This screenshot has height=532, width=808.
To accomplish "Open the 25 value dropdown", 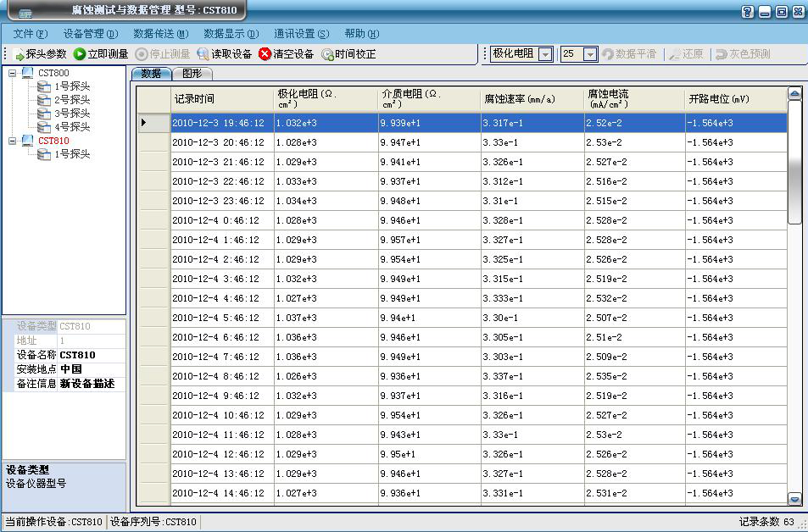I will [x=591, y=54].
